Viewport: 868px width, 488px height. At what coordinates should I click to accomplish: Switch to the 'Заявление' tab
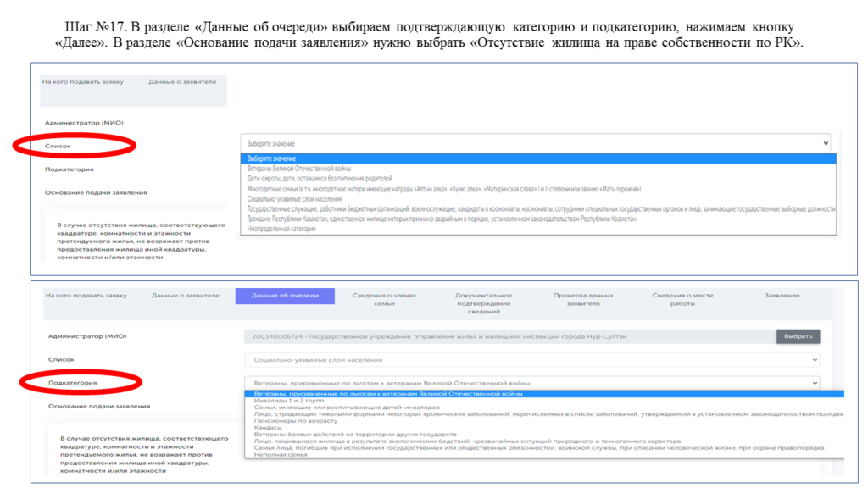(782, 296)
